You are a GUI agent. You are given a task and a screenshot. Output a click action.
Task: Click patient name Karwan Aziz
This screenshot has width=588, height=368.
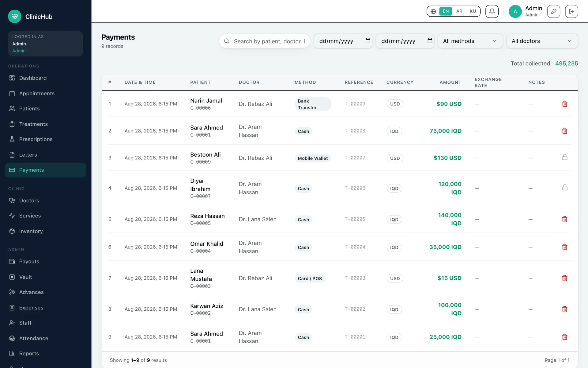(x=207, y=306)
